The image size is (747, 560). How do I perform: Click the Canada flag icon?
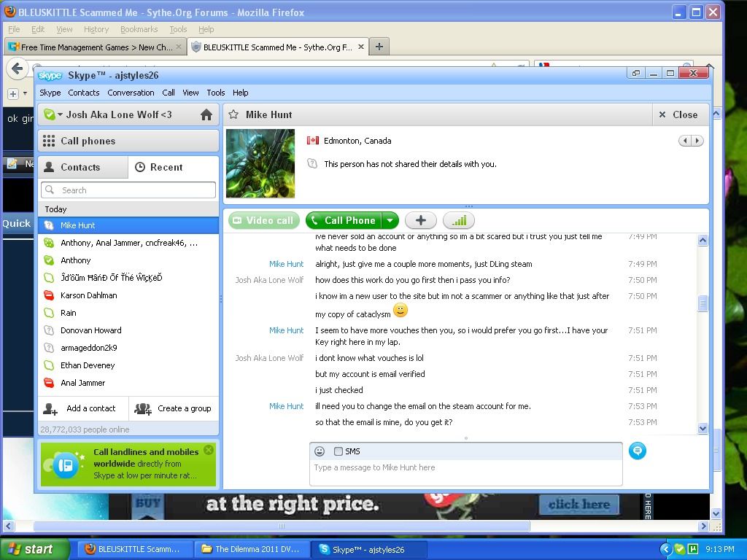point(313,141)
